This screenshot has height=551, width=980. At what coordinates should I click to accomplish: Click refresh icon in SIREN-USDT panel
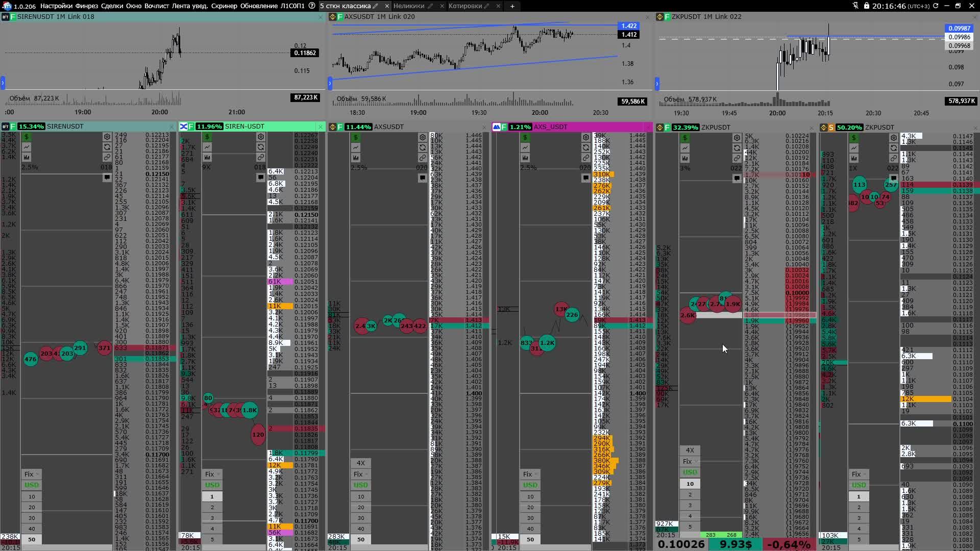pyautogui.click(x=261, y=147)
